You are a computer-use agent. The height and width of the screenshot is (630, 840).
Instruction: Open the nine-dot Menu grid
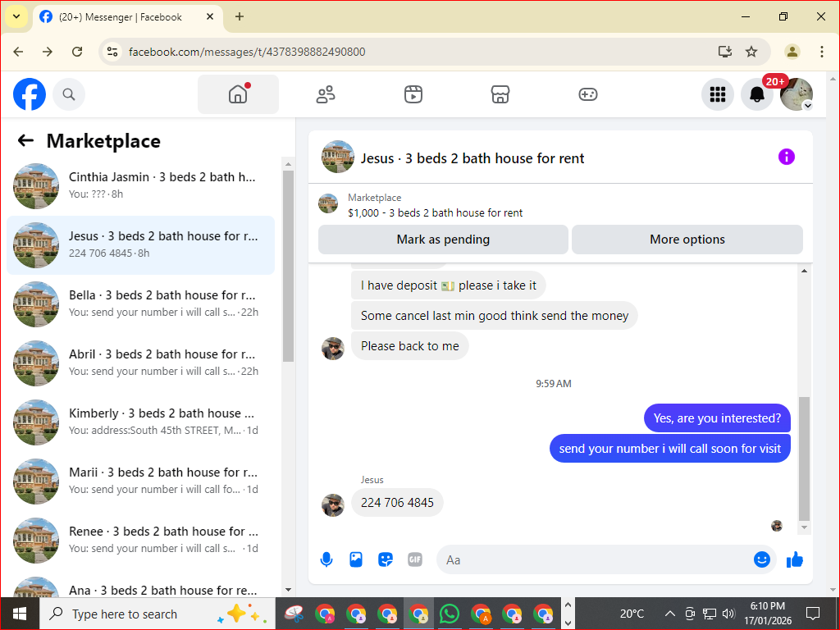click(717, 94)
